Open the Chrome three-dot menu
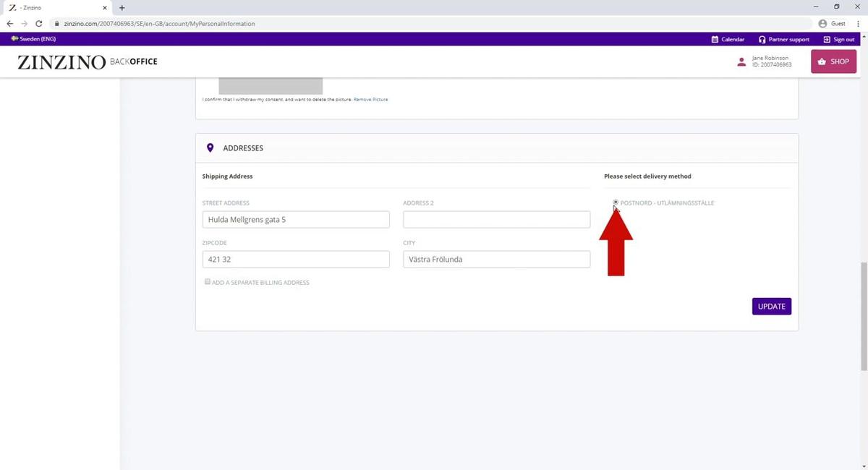Image resolution: width=868 pixels, height=470 pixels. [x=857, y=24]
